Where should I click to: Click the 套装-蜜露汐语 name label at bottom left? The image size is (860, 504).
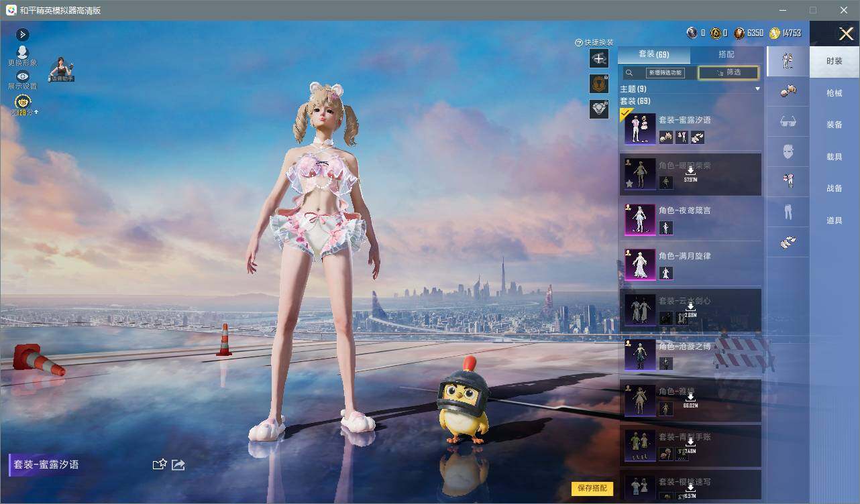(x=46, y=464)
